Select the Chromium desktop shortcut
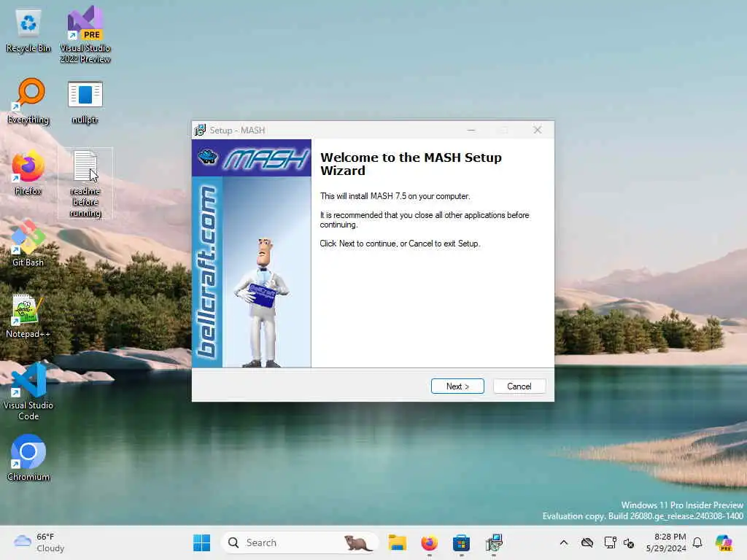Image resolution: width=747 pixels, height=560 pixels. pos(28,458)
